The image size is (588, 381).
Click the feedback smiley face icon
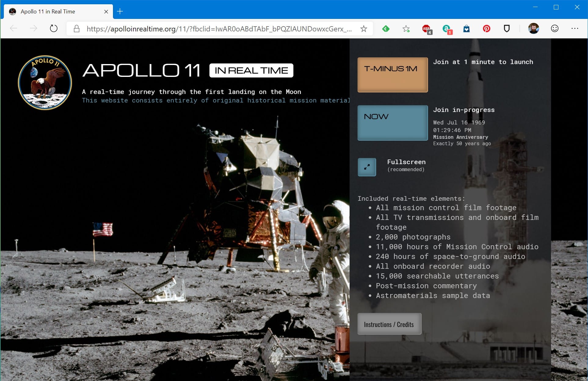tap(555, 28)
